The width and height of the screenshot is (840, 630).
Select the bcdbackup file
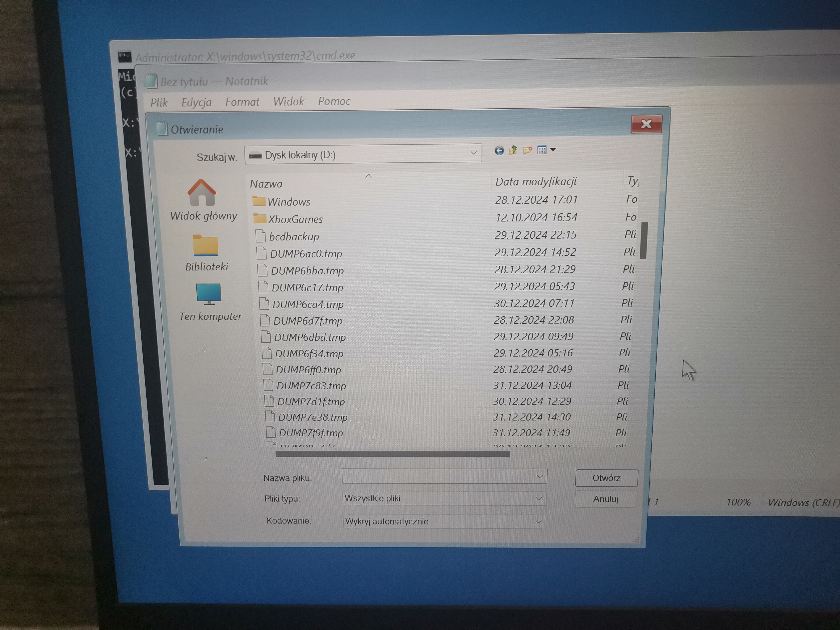[x=294, y=237]
